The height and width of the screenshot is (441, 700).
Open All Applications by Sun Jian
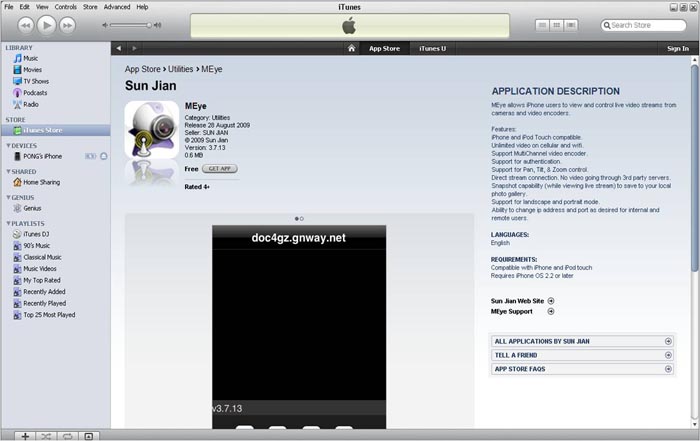(582, 341)
